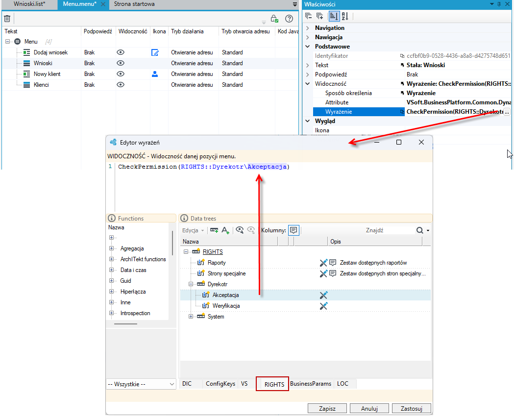This screenshot has width=514, height=420.
Task: Toggle visibility eye for Wnioski row
Action: pos(121,63)
